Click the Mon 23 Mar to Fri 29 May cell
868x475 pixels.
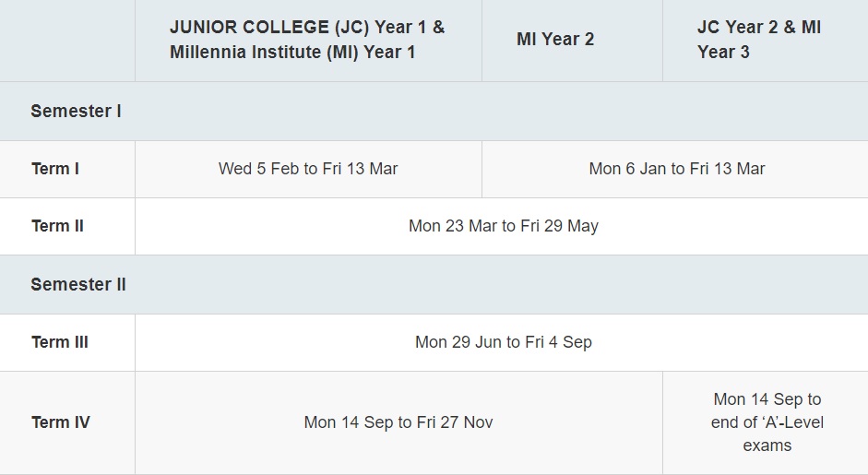[x=504, y=226]
